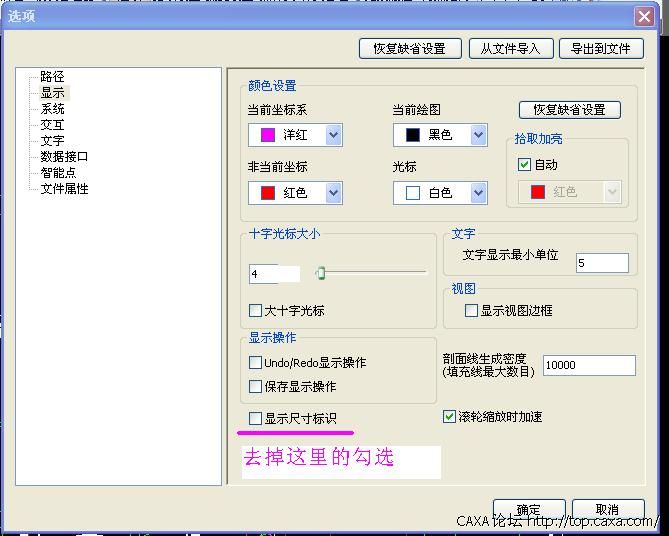
Task: Click the 剖面线生成密度 input field
Action: pyautogui.click(x=588, y=365)
